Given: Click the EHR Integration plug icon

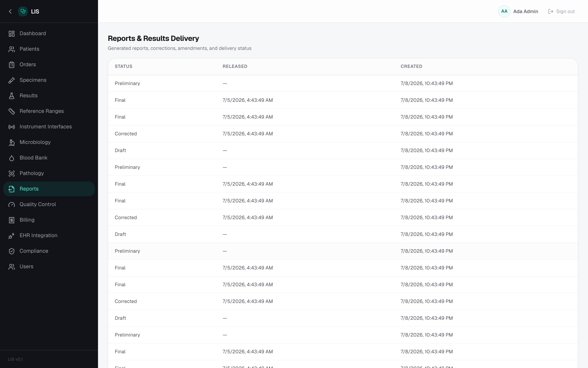Looking at the screenshot, I should point(11,236).
